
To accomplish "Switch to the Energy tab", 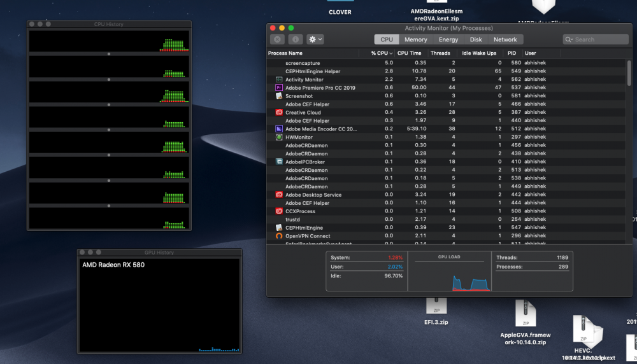I will [448, 39].
